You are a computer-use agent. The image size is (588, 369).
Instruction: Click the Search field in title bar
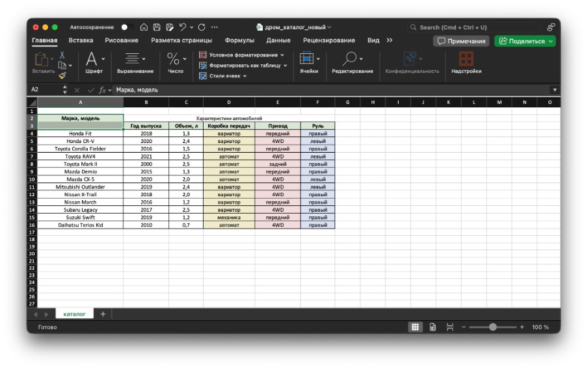click(x=474, y=27)
